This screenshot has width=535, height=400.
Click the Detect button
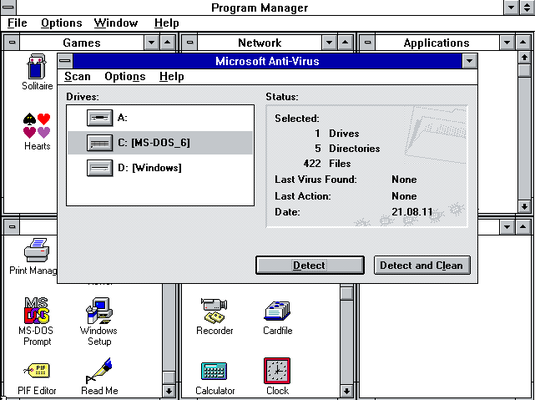point(310,265)
